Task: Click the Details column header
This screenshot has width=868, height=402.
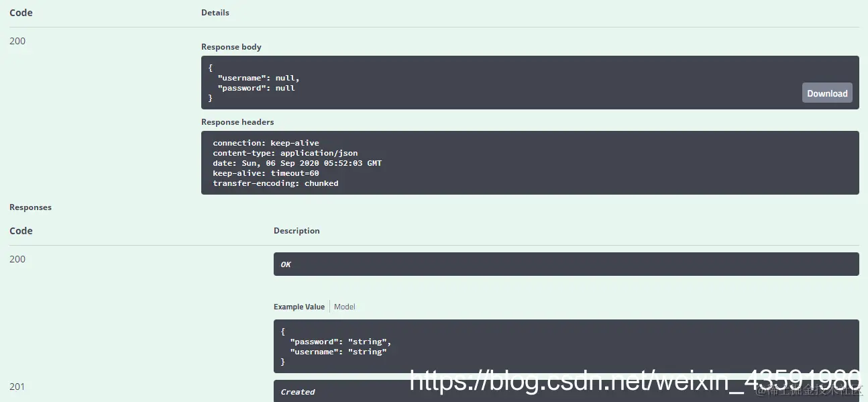Action: 215,13
